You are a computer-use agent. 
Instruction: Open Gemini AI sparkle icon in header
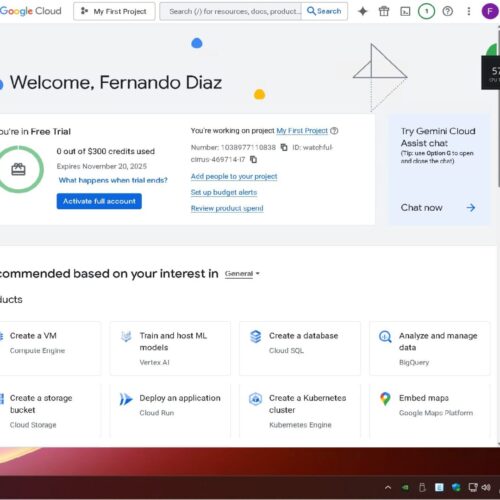363,11
